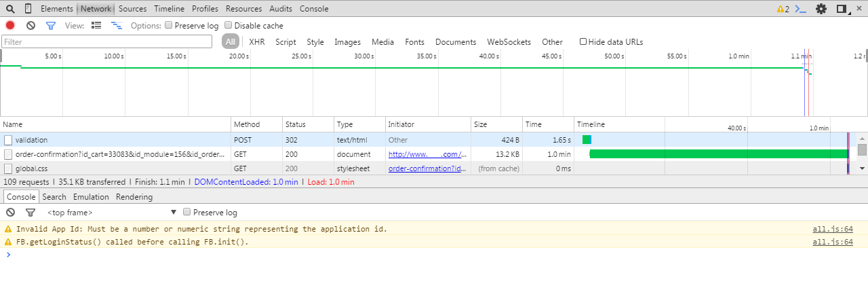The image size is (868, 288).
Task: Change dock side with dock icon
Action: [x=842, y=9]
